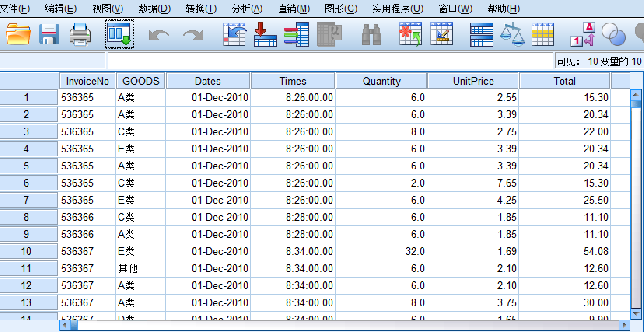Open the 编辑(E) menu
The height and width of the screenshot is (332, 644).
[x=61, y=9]
